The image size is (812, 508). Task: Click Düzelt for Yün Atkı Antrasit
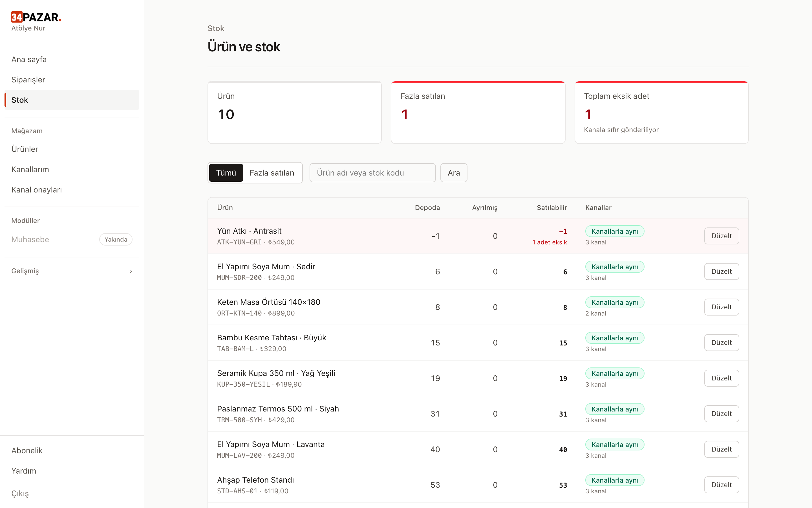pyautogui.click(x=721, y=236)
